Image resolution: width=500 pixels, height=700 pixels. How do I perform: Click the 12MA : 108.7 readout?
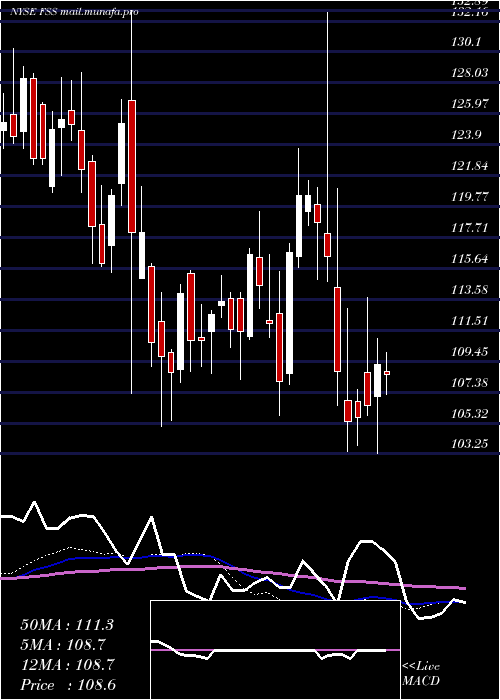[x=67, y=665]
